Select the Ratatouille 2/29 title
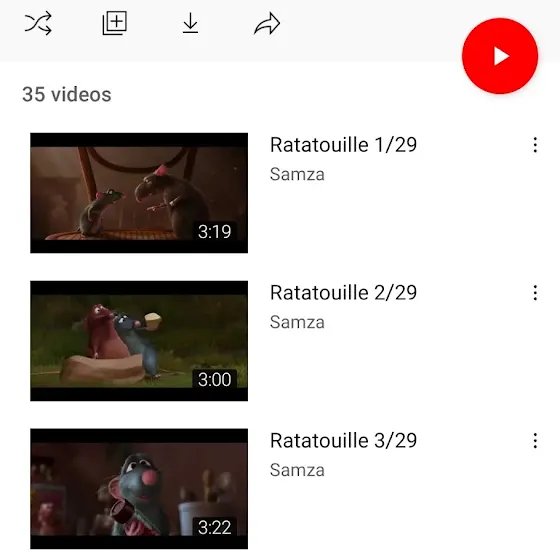Image resolution: width=560 pixels, height=560 pixels. pos(343,293)
